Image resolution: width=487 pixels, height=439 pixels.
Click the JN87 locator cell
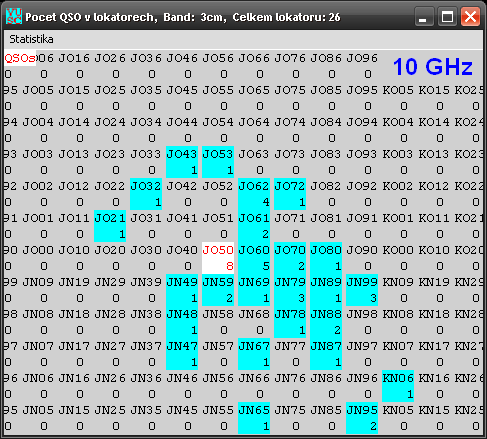tap(326, 354)
